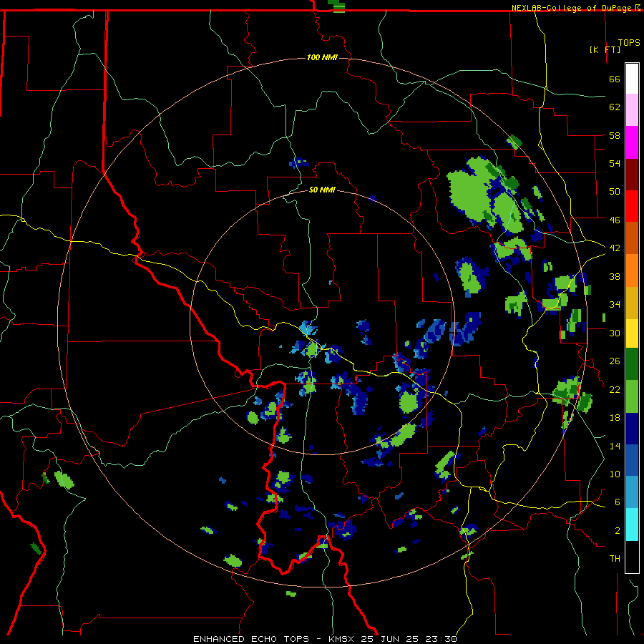Click the "30" legend value
644x644 pixels.
click(x=615, y=333)
